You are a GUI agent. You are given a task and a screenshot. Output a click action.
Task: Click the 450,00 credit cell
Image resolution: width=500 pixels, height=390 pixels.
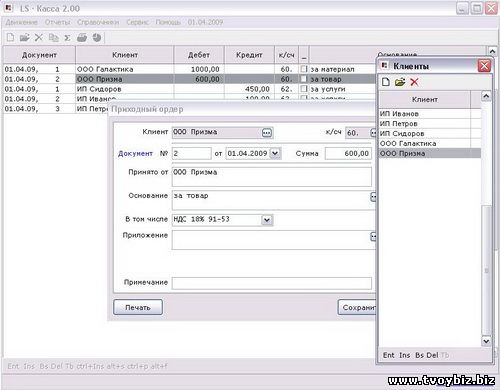[249, 89]
